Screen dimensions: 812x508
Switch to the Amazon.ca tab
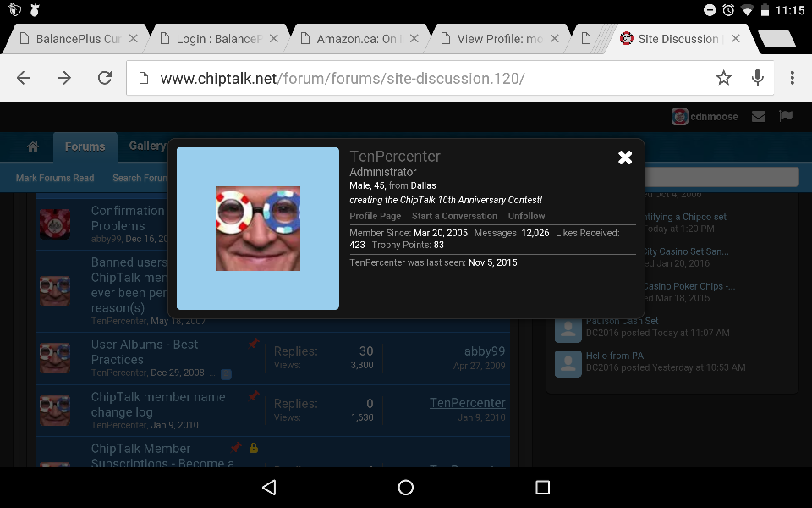(x=357, y=39)
